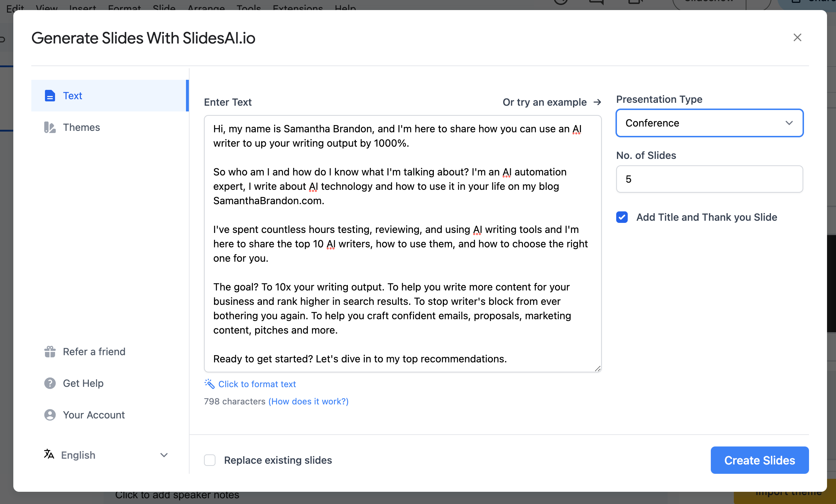
Task: Click the Get Help question mark icon
Action: point(50,382)
